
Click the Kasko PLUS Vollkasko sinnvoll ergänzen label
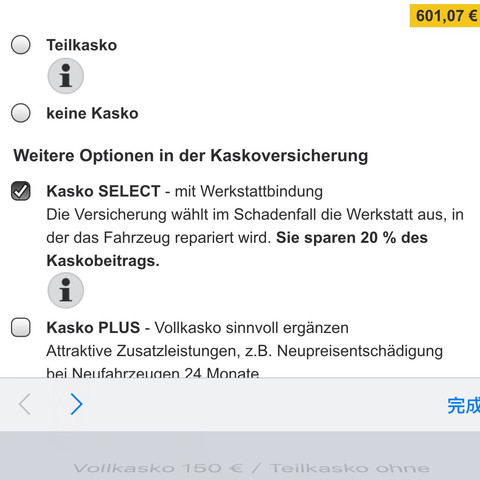tap(198, 328)
